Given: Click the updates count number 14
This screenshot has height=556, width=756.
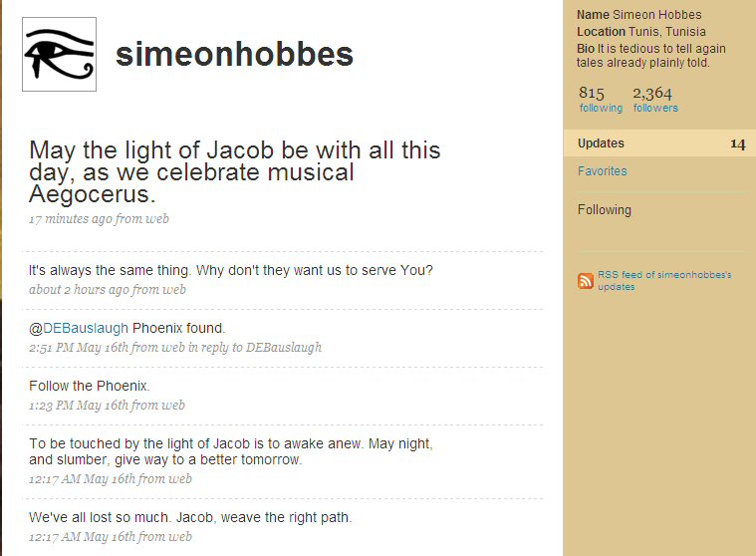Looking at the screenshot, I should (x=738, y=143).
